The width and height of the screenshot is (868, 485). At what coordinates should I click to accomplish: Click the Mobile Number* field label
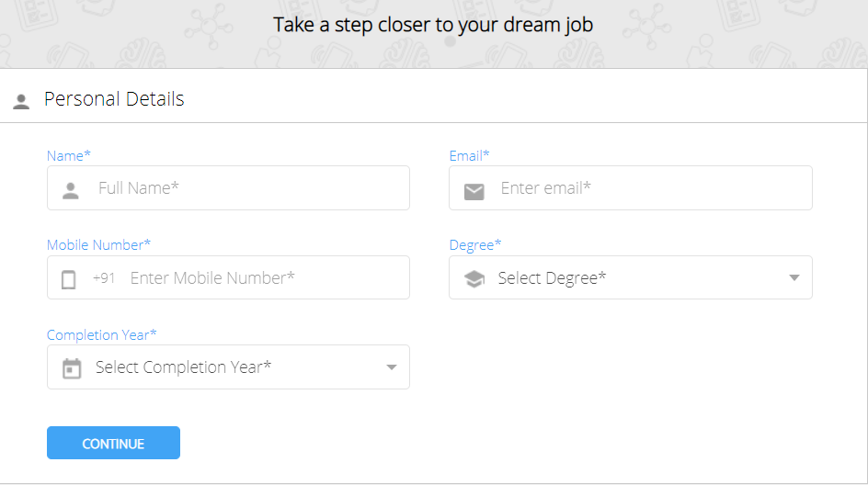coord(98,245)
